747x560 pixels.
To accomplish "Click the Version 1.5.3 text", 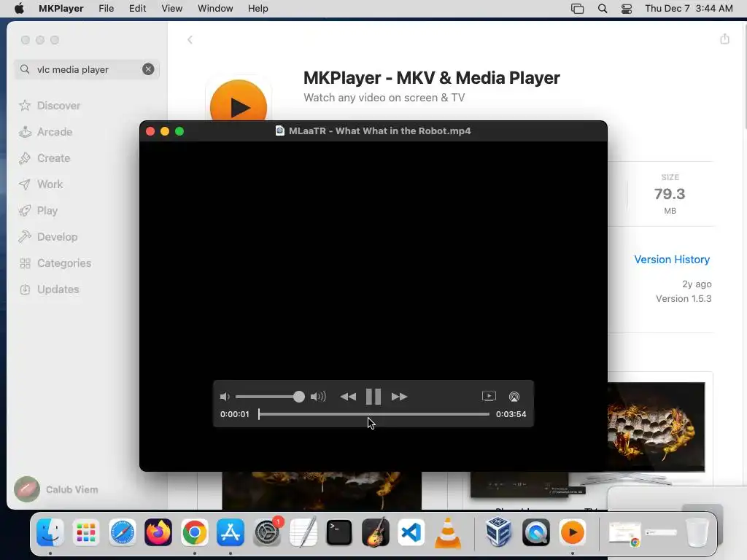I will (684, 298).
